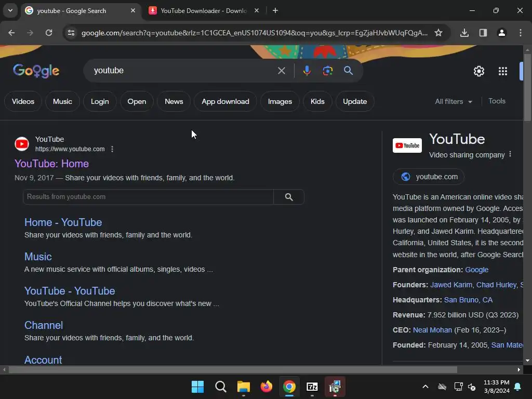Reload the current page
Viewport: 532px width, 399px height.
[x=49, y=33]
